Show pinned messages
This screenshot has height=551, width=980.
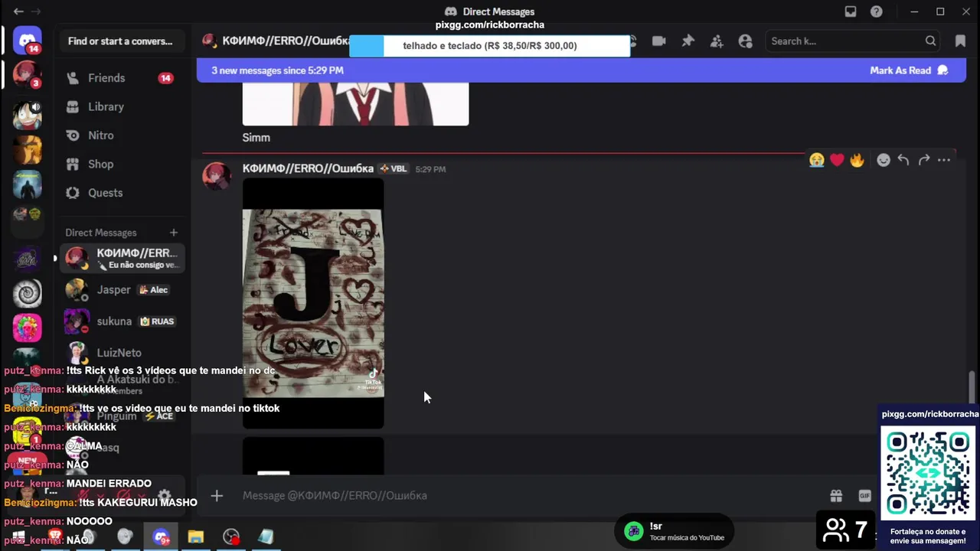pyautogui.click(x=688, y=41)
